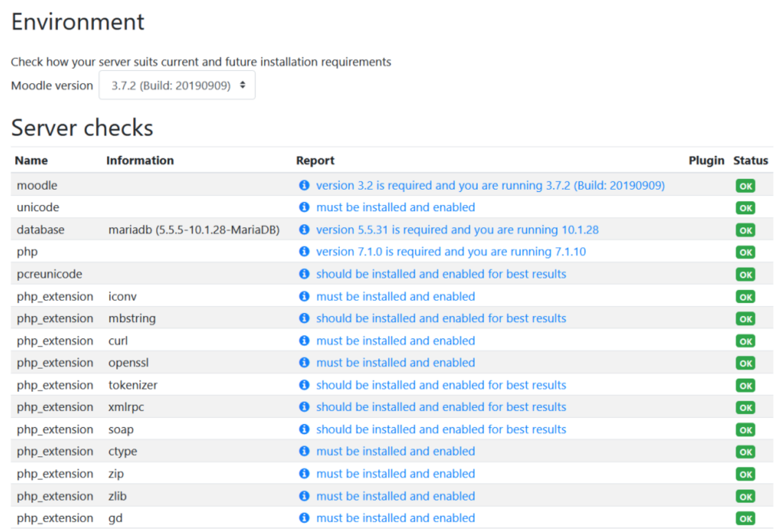
Task: Click OK status badge for database
Action: 745,230
